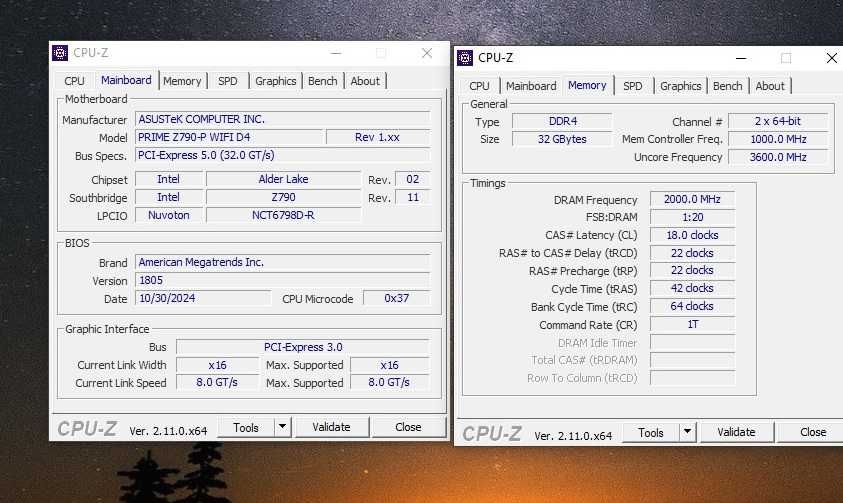The height and width of the screenshot is (503, 843).
Task: Click the DRAM Frequency 2000.0 MHz field
Action: point(692,199)
